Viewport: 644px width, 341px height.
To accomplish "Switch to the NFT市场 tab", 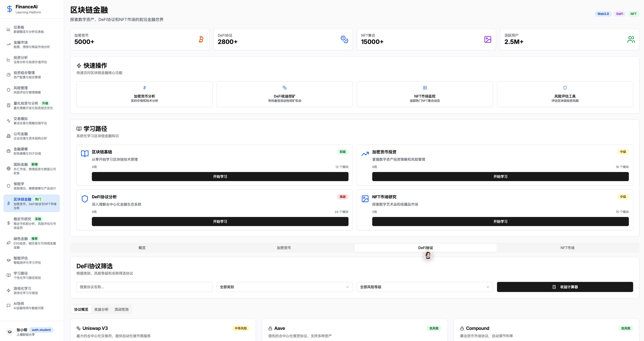I will click(567, 248).
